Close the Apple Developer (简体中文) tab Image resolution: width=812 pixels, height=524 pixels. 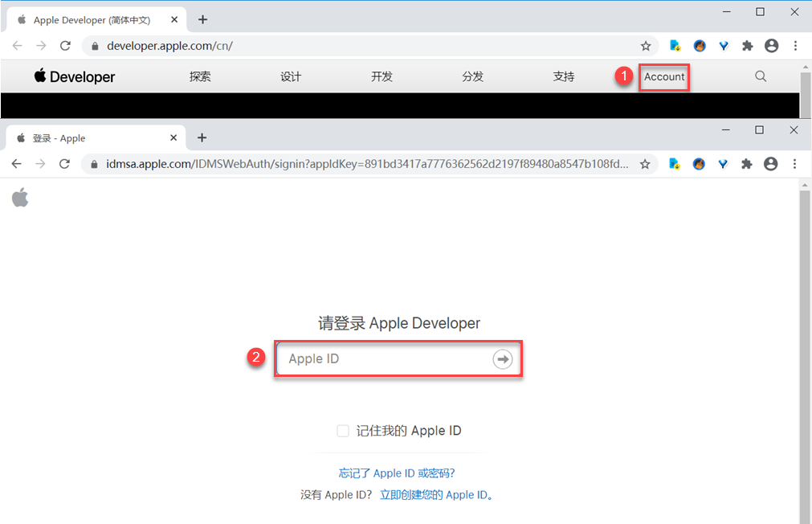174,20
